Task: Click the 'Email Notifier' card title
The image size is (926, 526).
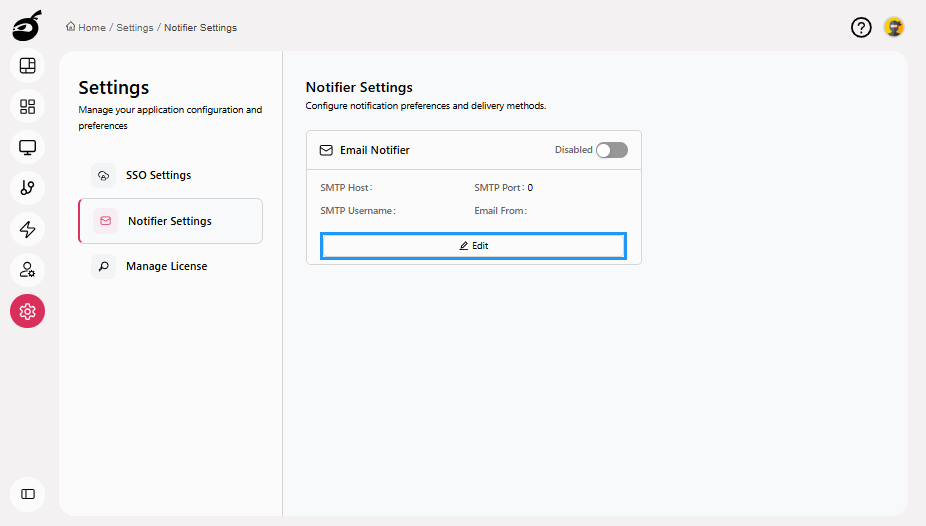Action: pos(375,150)
